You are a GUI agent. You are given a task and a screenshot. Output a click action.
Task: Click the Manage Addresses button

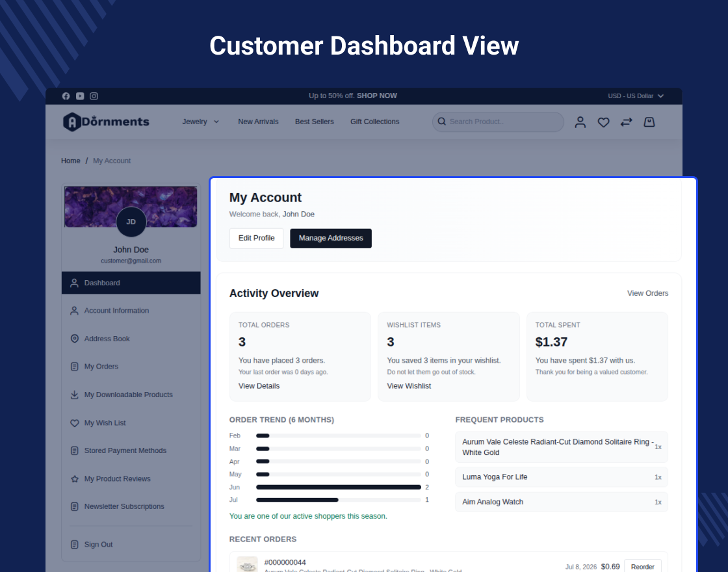[331, 238]
